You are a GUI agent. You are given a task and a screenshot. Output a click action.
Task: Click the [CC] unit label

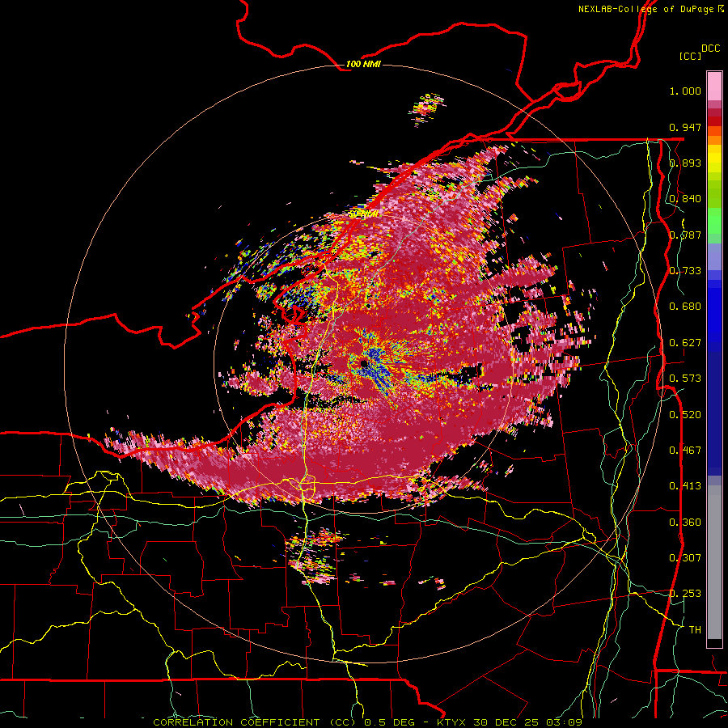(691, 56)
